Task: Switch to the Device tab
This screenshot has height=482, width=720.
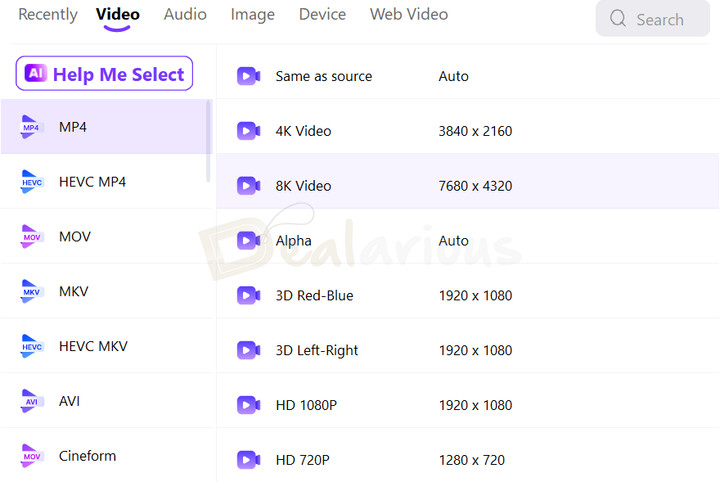Action: 322,14
